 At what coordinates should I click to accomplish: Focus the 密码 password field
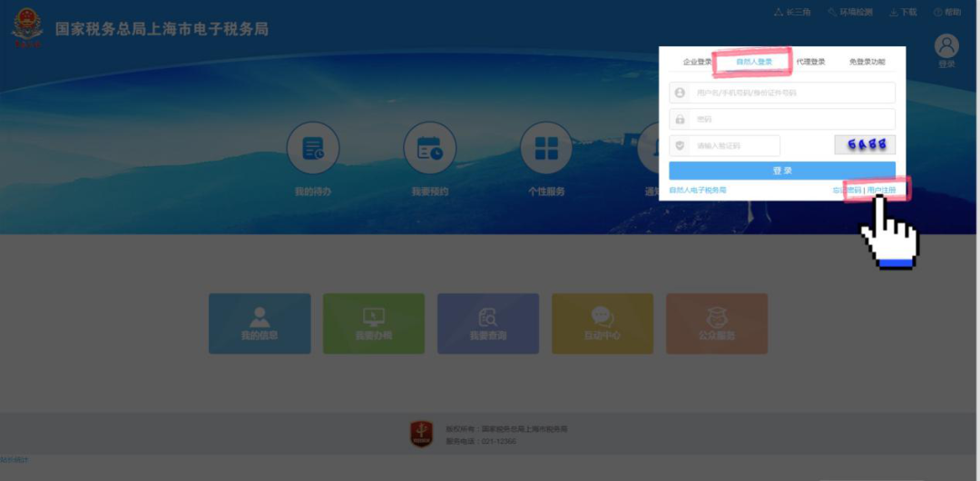point(782,119)
